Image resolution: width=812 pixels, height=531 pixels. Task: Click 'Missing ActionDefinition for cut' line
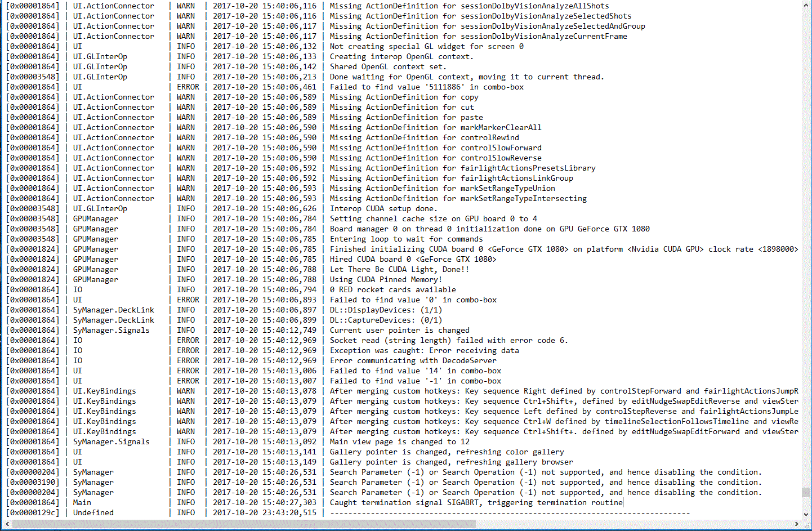tap(401, 107)
